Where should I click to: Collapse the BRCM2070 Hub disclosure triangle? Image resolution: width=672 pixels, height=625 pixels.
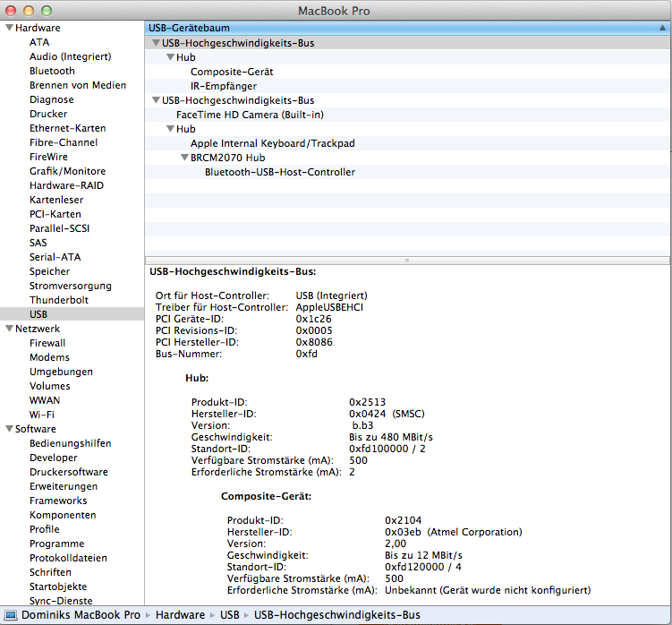pos(184,158)
